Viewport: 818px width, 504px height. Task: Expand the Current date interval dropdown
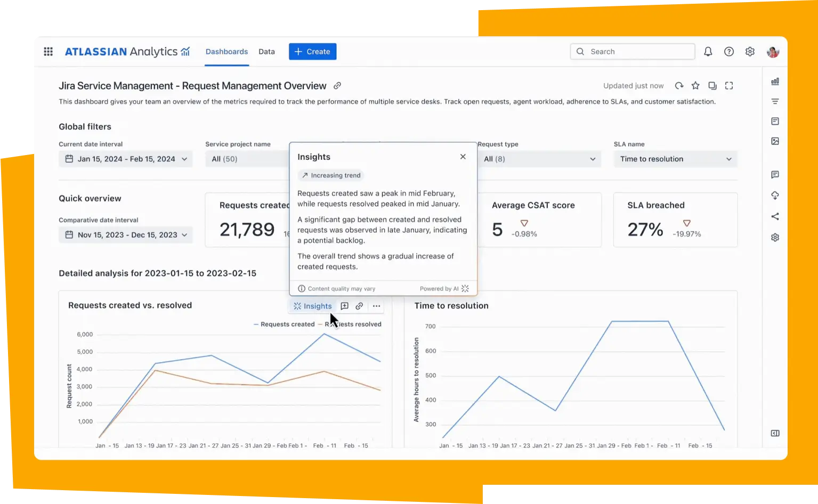pos(125,159)
